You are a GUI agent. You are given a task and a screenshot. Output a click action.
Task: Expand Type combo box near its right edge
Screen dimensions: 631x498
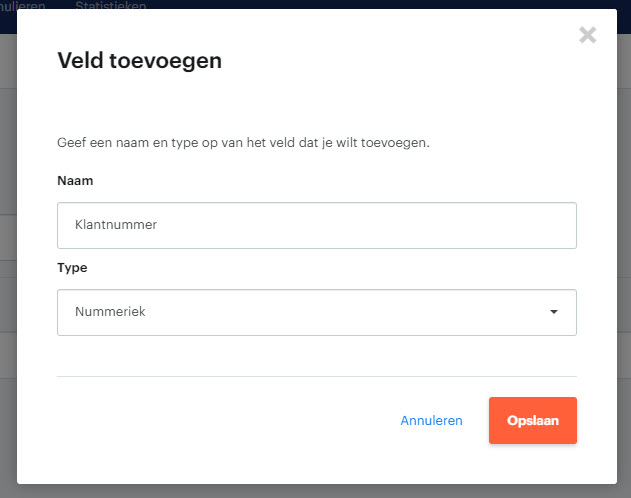[554, 312]
